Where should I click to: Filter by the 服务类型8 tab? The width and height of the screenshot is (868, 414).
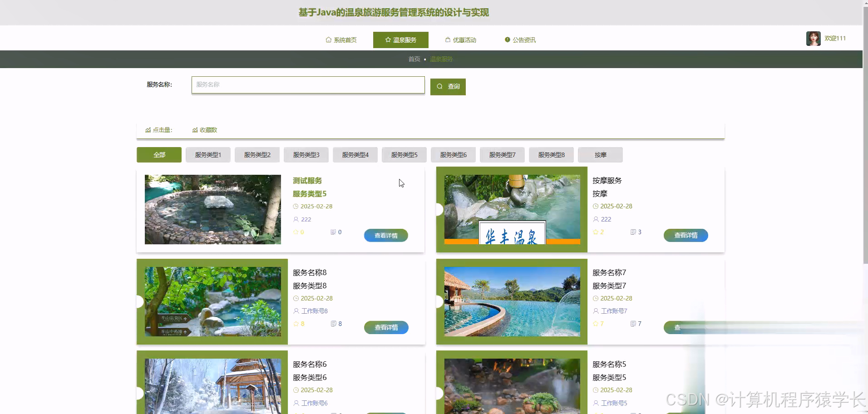(551, 155)
